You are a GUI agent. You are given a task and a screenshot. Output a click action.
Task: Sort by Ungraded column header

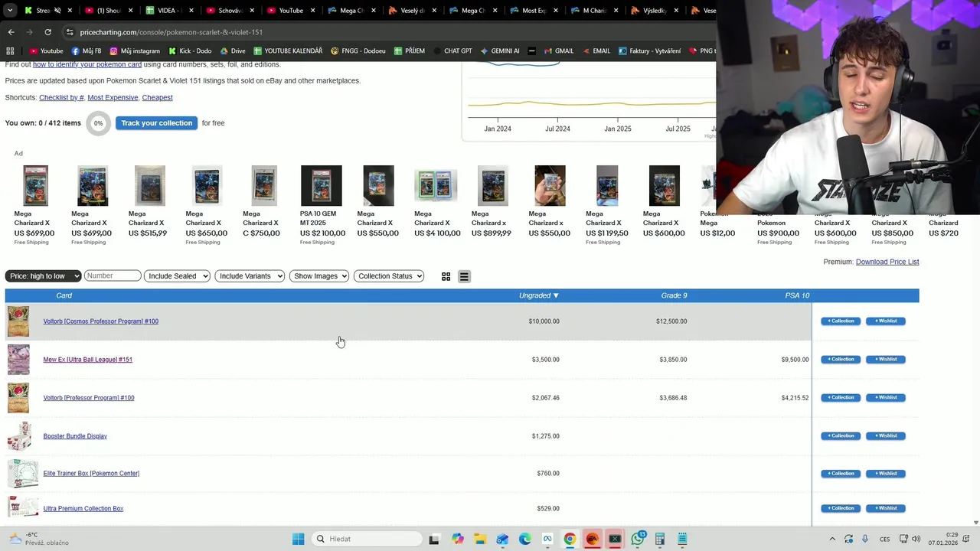(539, 295)
